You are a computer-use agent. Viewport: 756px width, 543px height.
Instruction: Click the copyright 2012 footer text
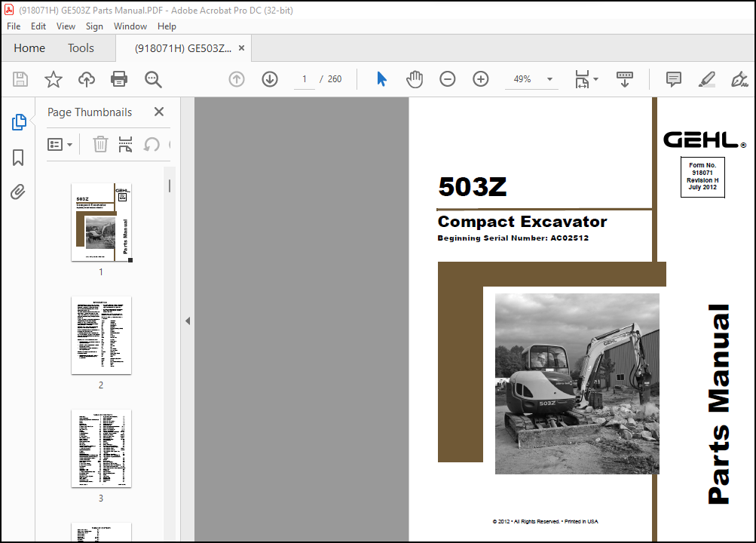click(x=545, y=521)
